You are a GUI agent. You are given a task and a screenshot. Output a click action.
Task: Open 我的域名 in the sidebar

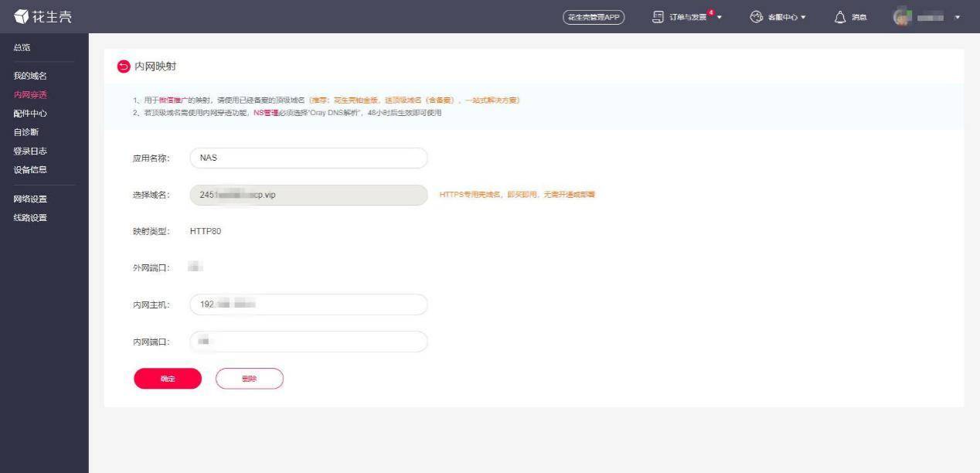click(30, 76)
